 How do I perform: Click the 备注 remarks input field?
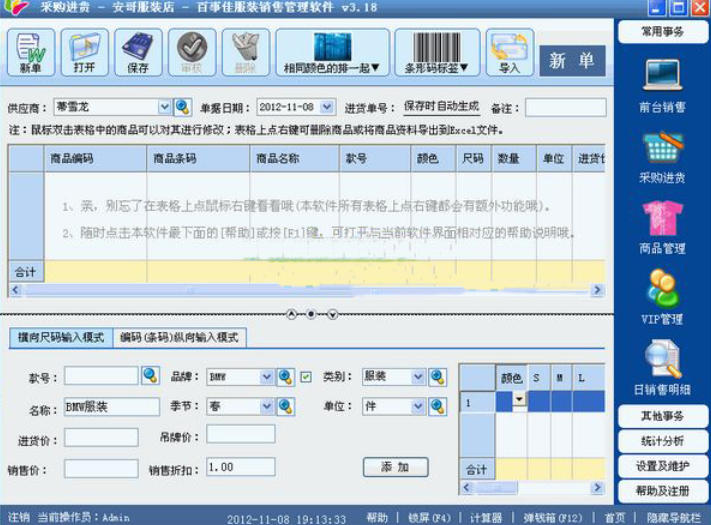(x=565, y=108)
